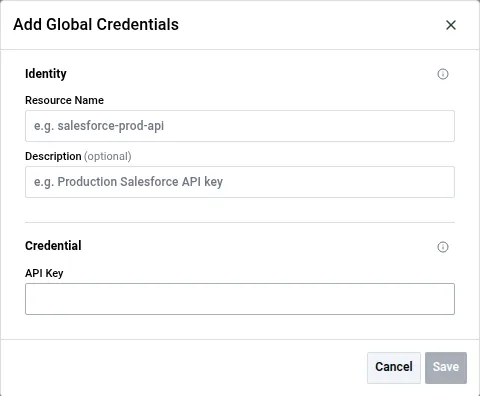Close the Add Global Credentials dialog
Image resolution: width=480 pixels, height=396 pixels.
point(451,25)
